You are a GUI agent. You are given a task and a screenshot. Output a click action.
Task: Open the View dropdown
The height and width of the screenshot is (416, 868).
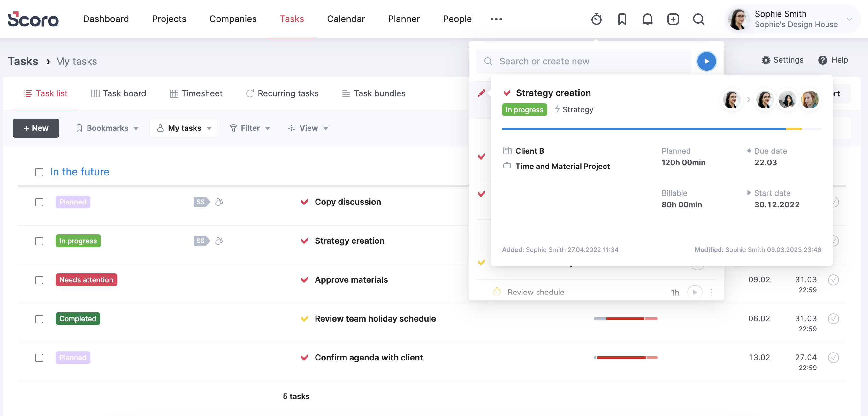coord(308,128)
